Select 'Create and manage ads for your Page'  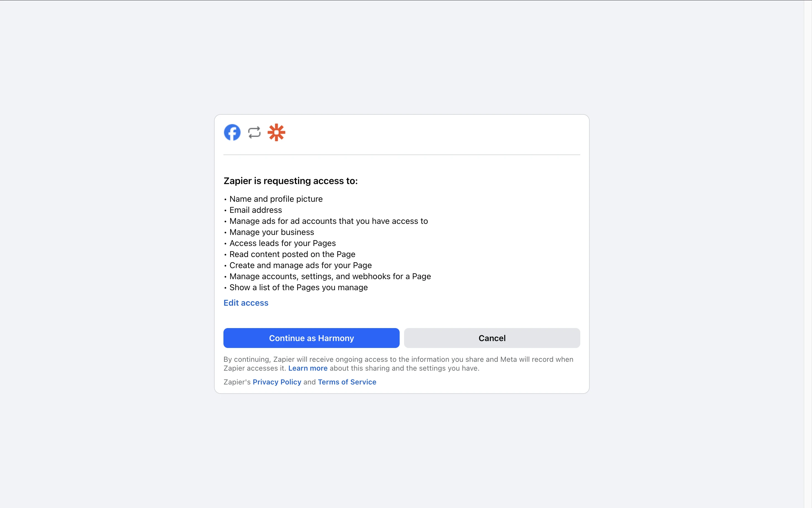click(x=301, y=265)
